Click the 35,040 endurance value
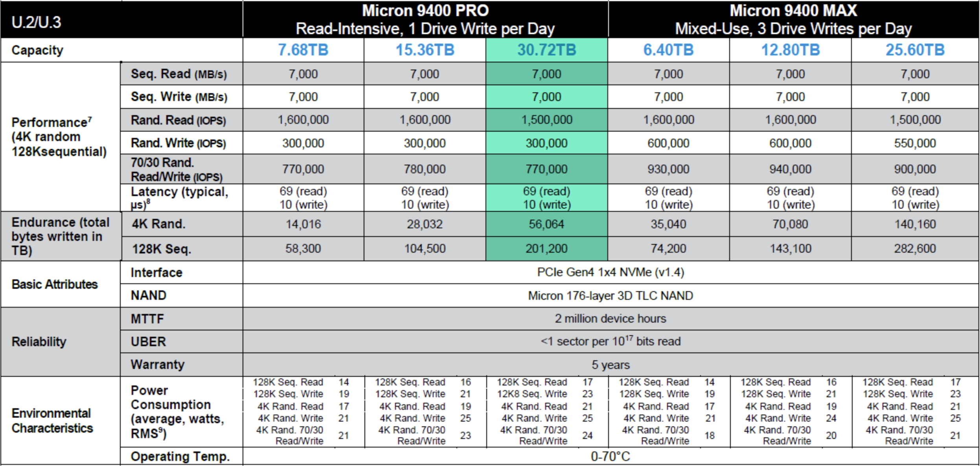This screenshot has height=466, width=980. pos(668,224)
